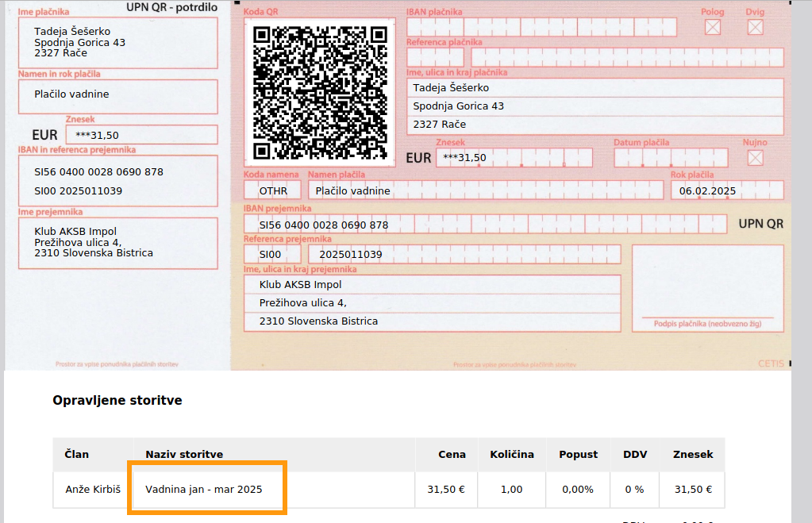
Task: Toggle the Polog checkbox
Action: [x=713, y=27]
